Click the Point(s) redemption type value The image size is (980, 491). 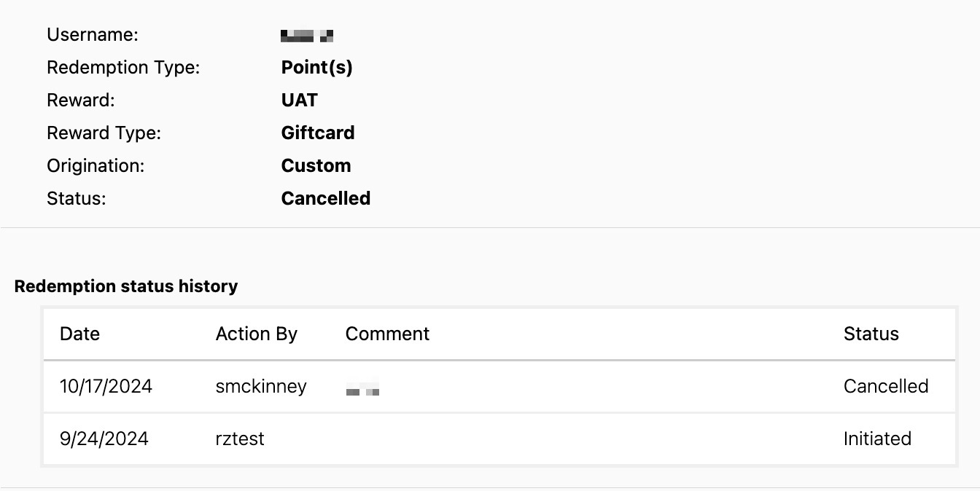[x=316, y=67]
